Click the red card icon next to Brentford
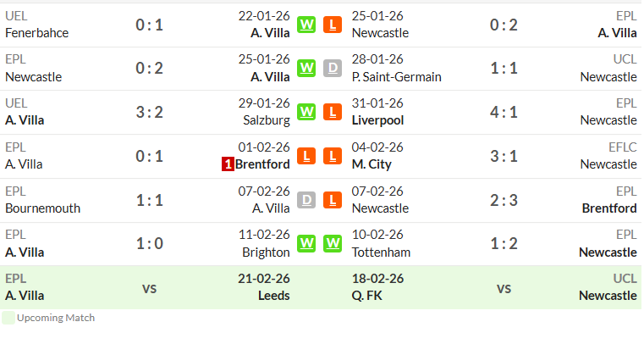Viewport: 644px width, 344px height. [x=228, y=164]
